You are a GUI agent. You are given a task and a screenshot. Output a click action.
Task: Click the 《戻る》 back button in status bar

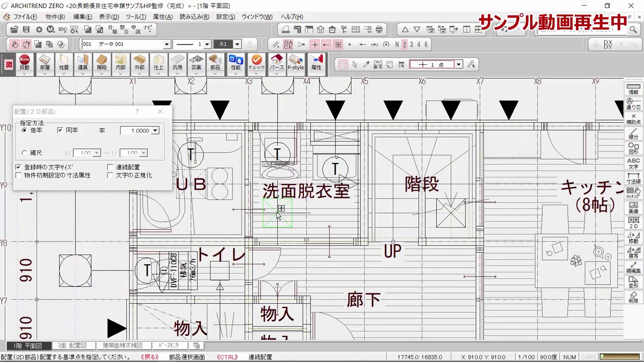[150, 356]
